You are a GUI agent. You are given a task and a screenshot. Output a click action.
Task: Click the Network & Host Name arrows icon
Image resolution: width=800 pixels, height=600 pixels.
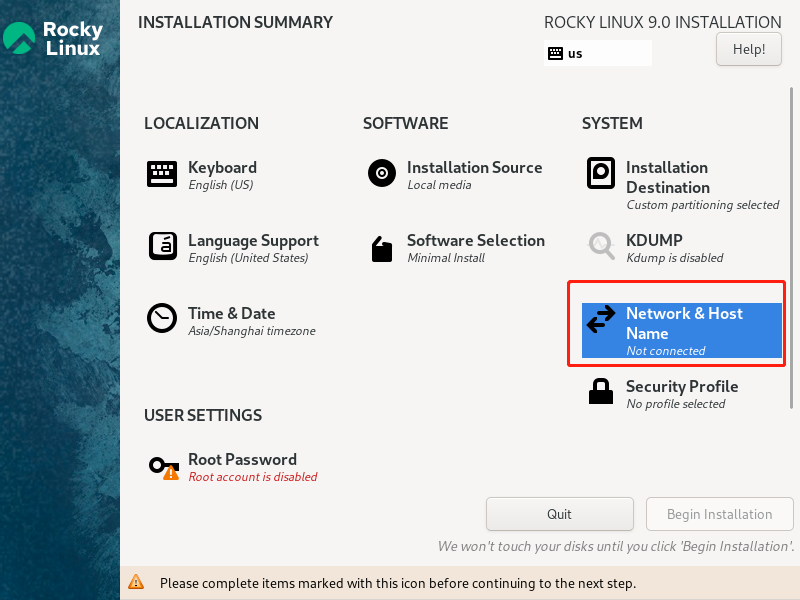pyautogui.click(x=600, y=320)
